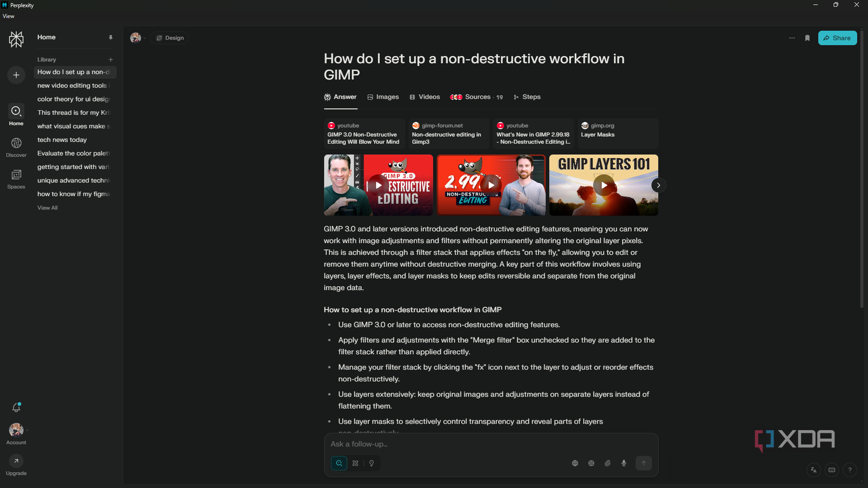Play the 2.99 Non-Destructive Editing video
The height and width of the screenshot is (488, 868).
tap(491, 185)
